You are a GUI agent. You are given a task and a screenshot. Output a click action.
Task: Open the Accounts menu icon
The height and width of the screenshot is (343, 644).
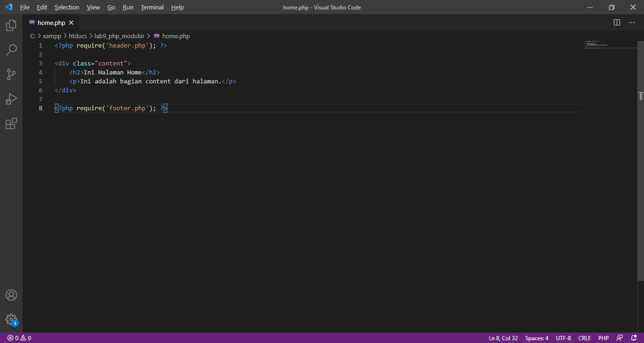(11, 295)
